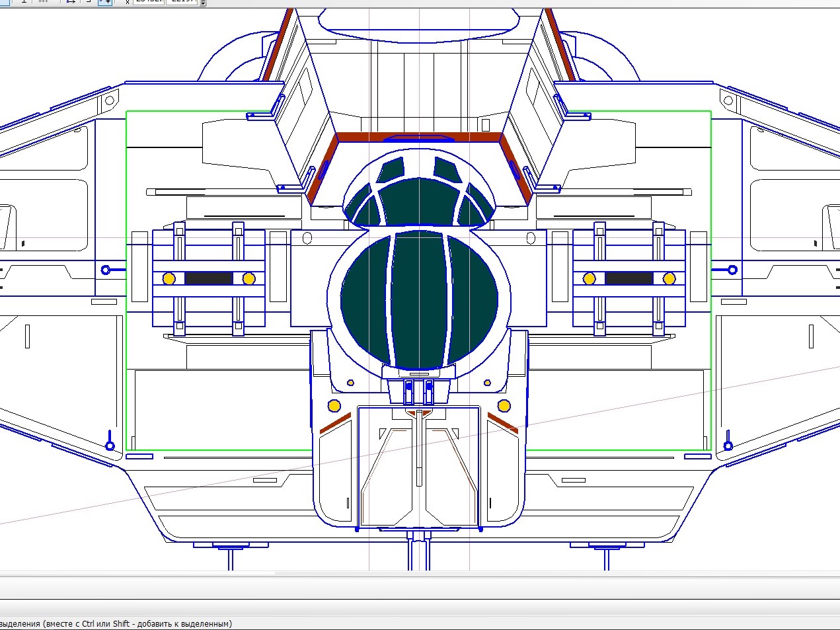Click the first coordinate input field
The height and width of the screenshot is (630, 840).
tap(148, 2)
